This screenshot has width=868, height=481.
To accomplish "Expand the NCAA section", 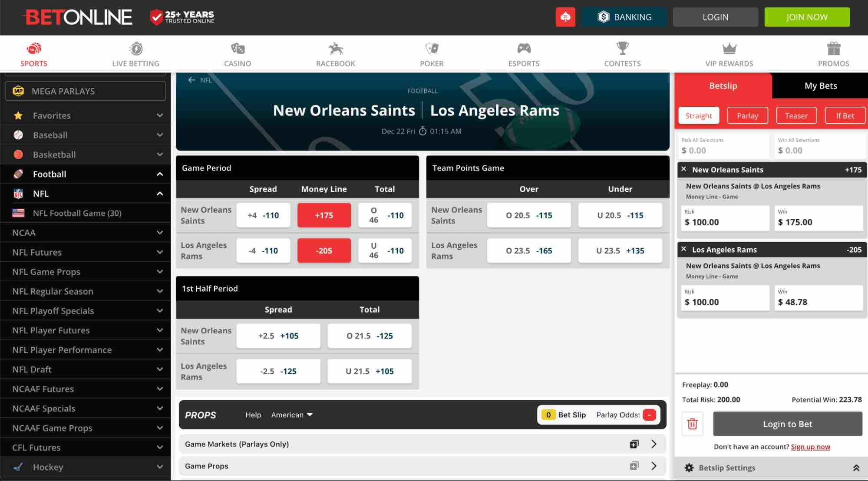I will [x=159, y=233].
